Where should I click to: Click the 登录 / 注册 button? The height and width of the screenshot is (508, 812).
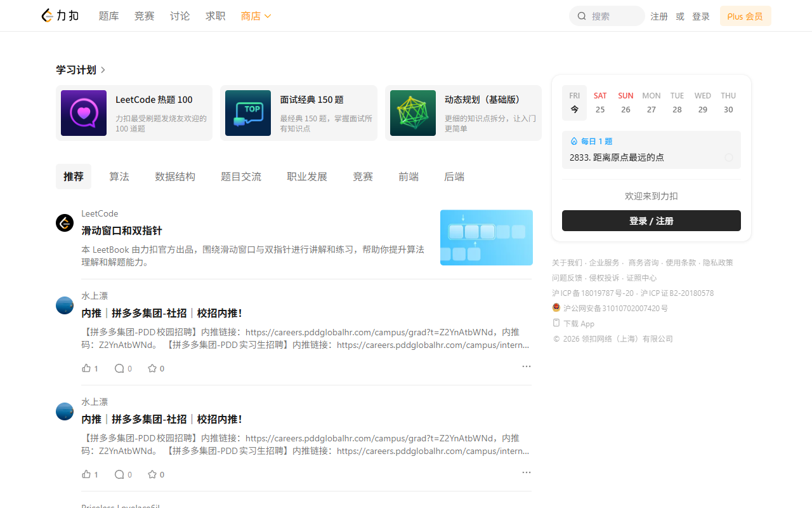point(651,220)
